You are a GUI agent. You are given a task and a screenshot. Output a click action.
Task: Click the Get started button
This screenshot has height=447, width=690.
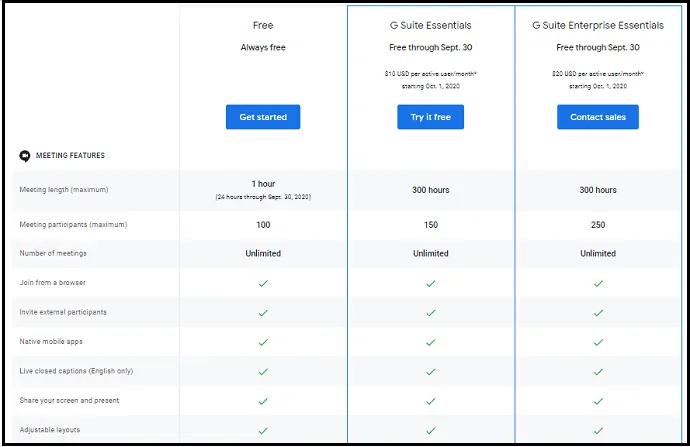262,117
